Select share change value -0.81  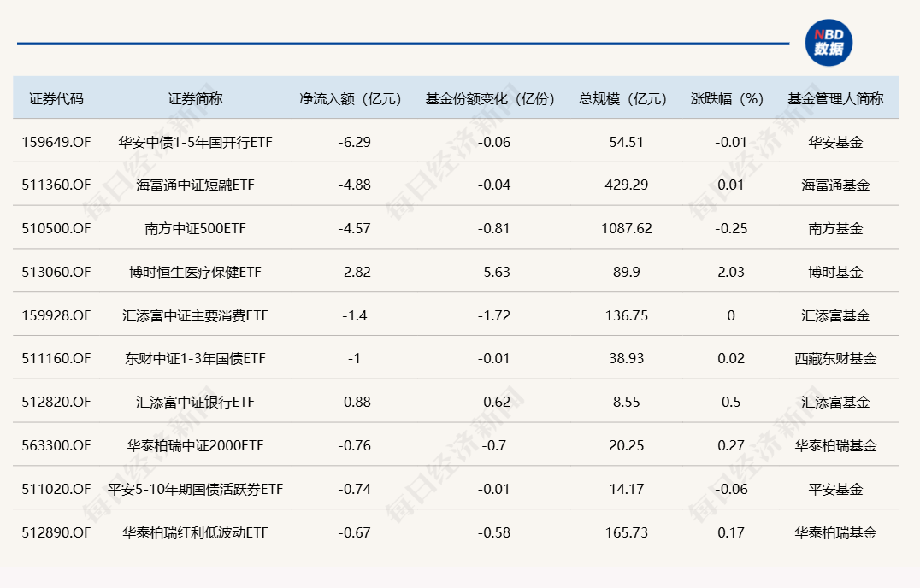(494, 229)
